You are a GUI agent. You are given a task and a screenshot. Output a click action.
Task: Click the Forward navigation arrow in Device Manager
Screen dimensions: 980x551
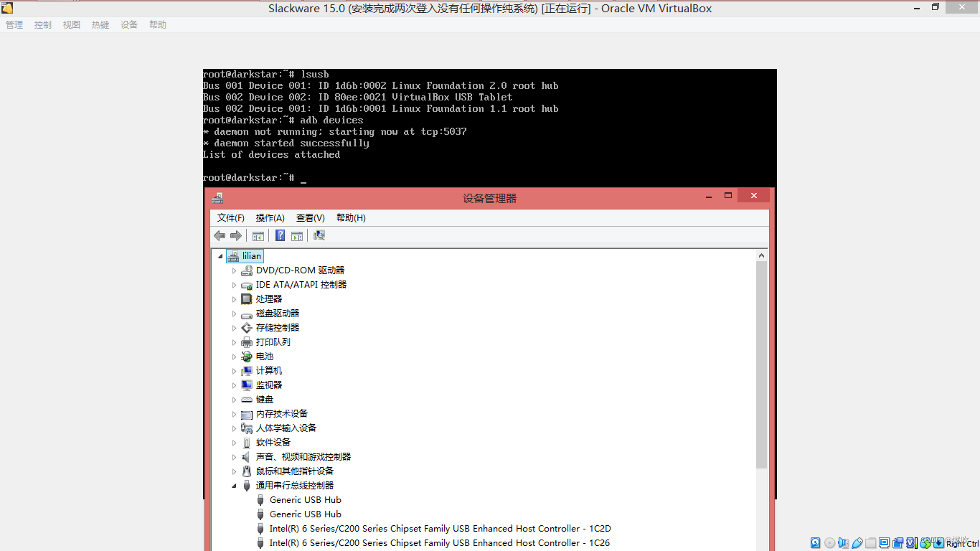point(236,235)
